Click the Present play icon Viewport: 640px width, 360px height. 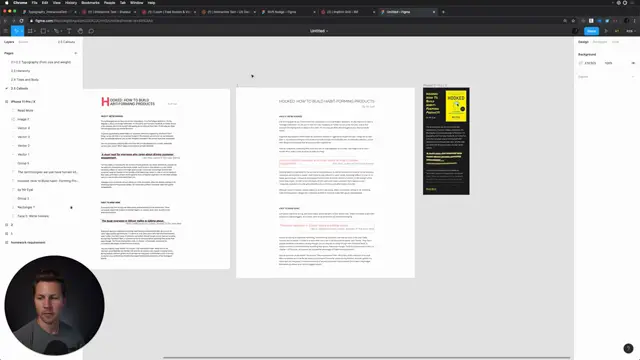606,31
